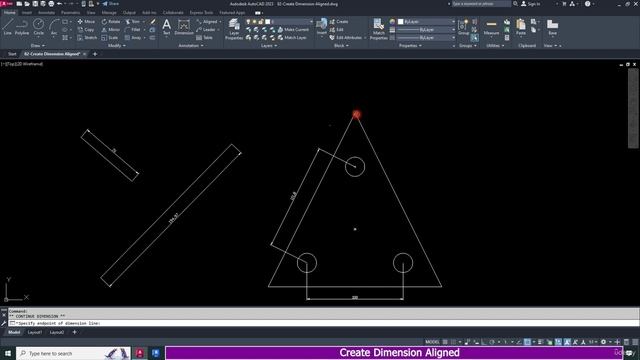Click the Base view button
Image resolution: width=640 pixels, height=360 pixels.
tap(552, 27)
